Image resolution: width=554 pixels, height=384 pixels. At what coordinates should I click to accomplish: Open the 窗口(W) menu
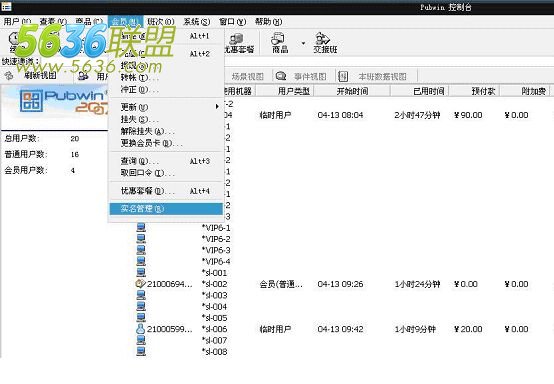point(232,22)
